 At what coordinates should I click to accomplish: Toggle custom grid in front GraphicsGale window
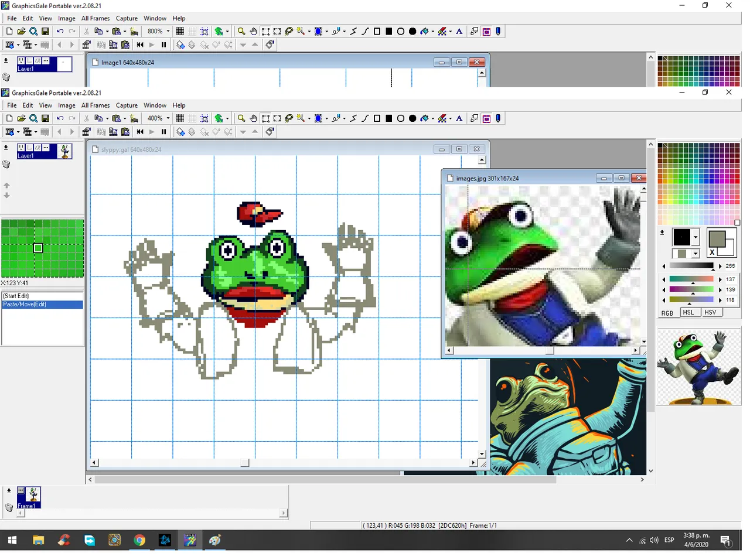pyautogui.click(x=192, y=118)
